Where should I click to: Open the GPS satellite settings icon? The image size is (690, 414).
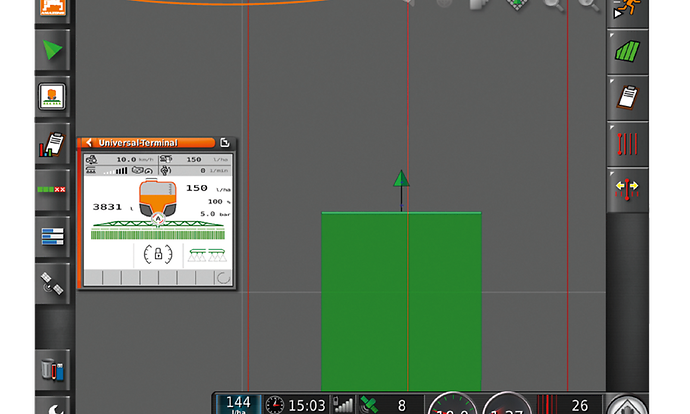pyautogui.click(x=51, y=281)
